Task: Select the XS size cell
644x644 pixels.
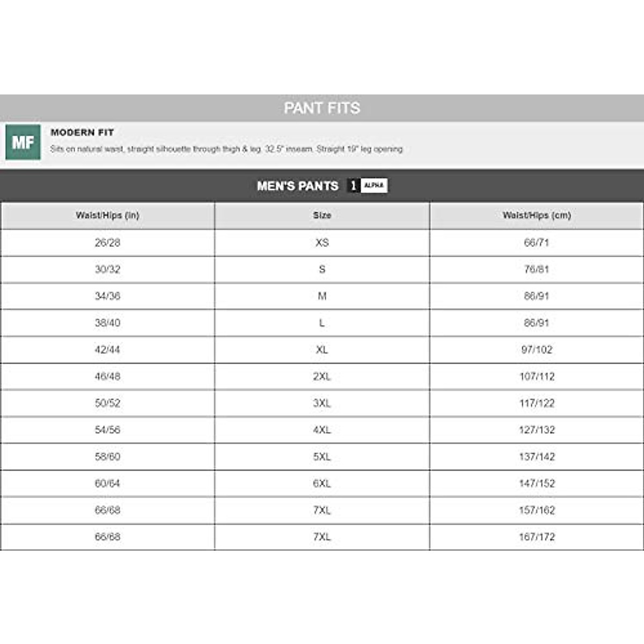Action: pyautogui.click(x=322, y=243)
